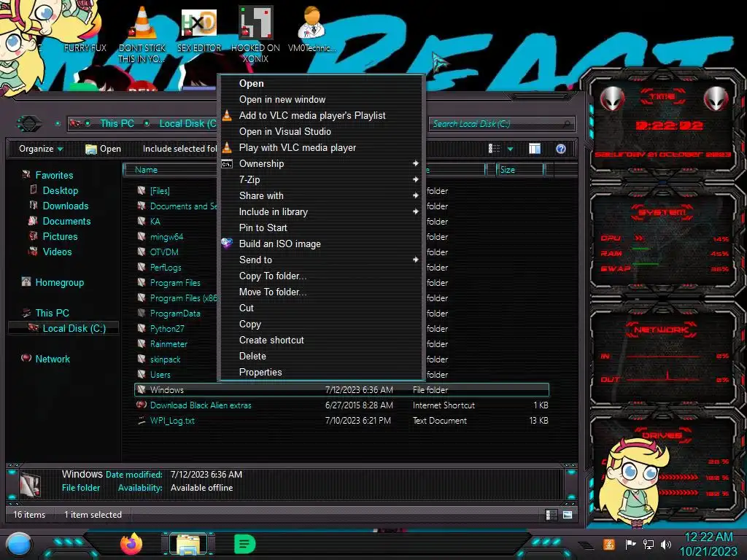Select Move To folder... entry
Viewport: 747px width, 560px height.
321,292
